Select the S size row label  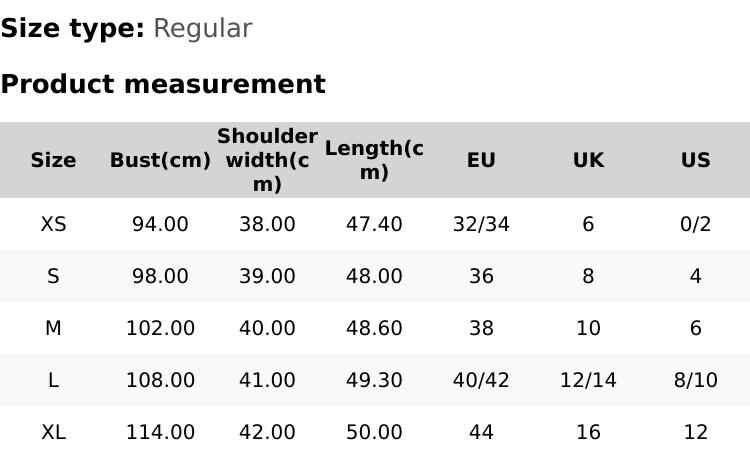click(53, 276)
